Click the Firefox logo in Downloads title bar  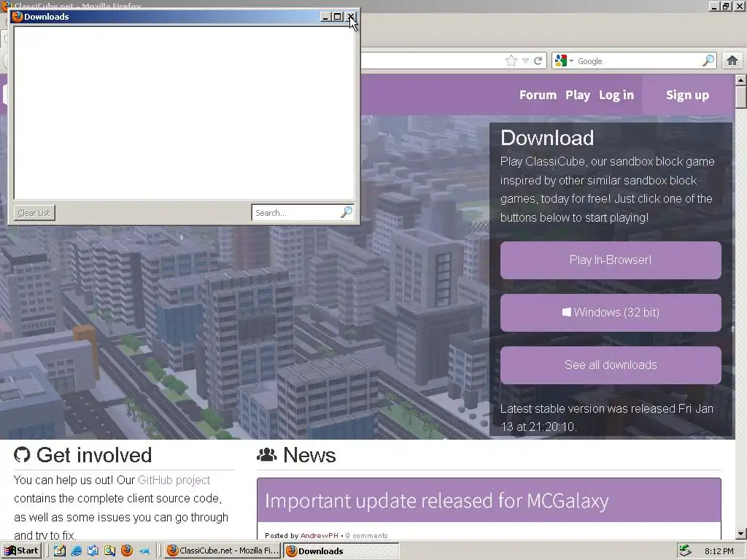click(x=18, y=17)
